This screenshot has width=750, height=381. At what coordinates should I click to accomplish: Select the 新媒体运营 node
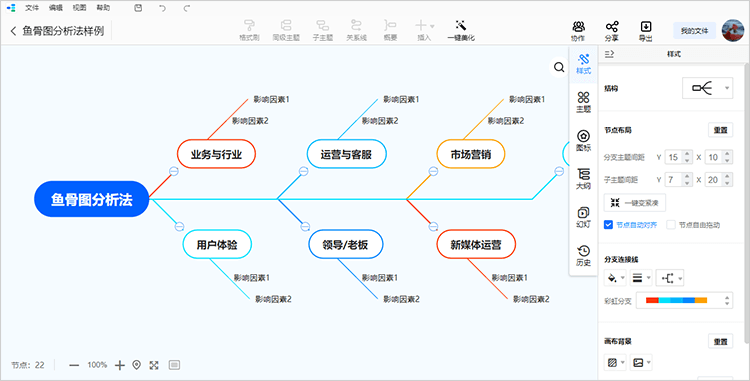(x=476, y=244)
